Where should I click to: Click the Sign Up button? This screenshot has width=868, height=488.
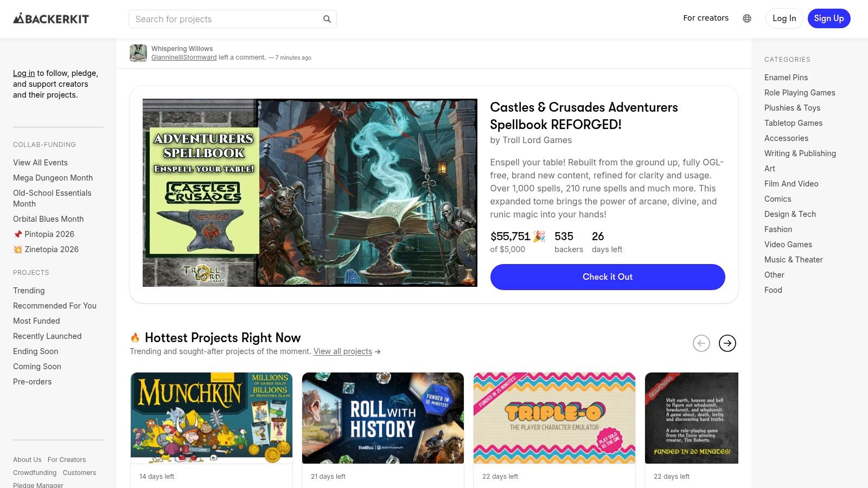point(829,18)
